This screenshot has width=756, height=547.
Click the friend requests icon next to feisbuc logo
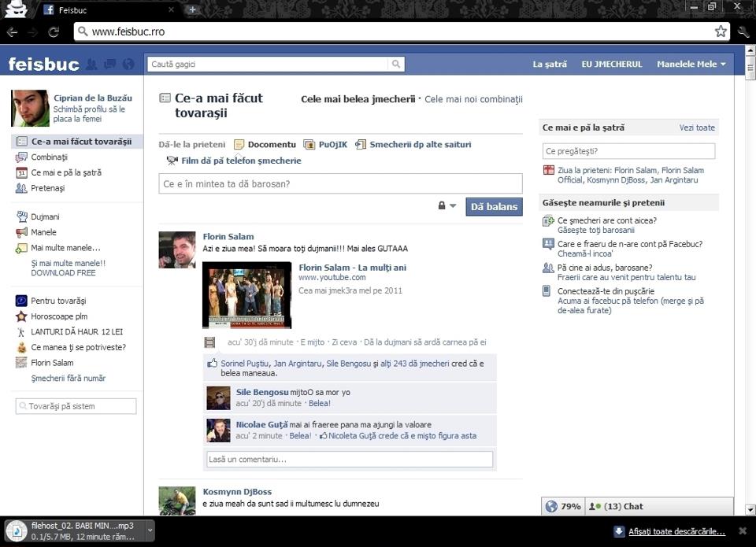(91, 64)
